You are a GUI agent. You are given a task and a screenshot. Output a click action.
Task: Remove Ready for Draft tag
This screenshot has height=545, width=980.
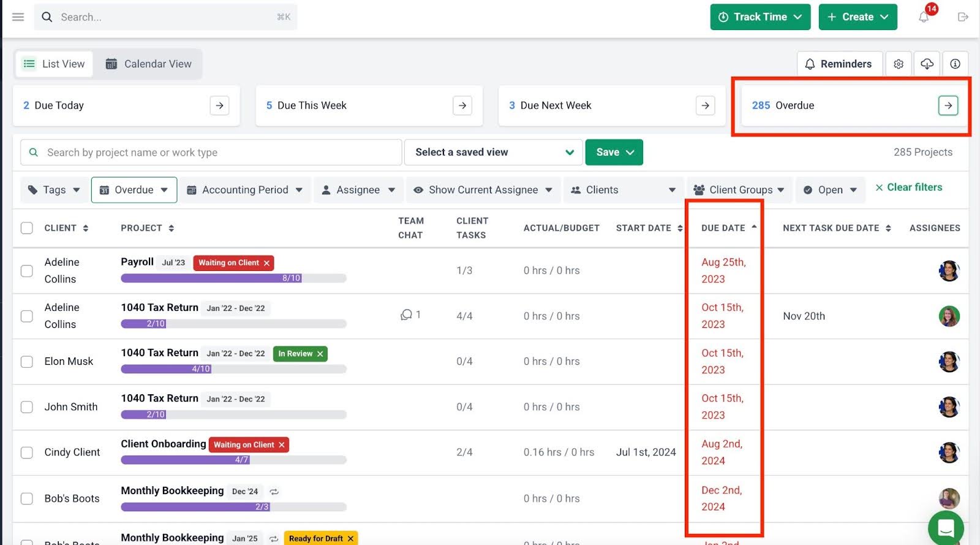click(350, 539)
